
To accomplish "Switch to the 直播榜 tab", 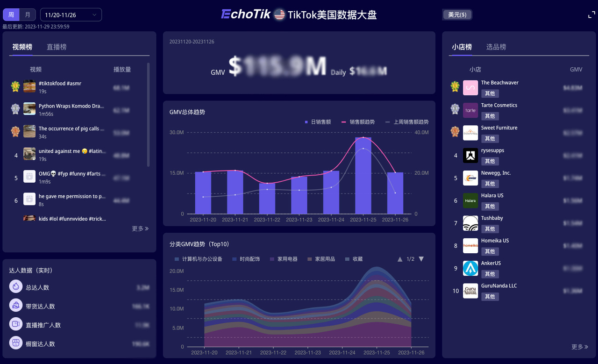I will click(x=57, y=47).
